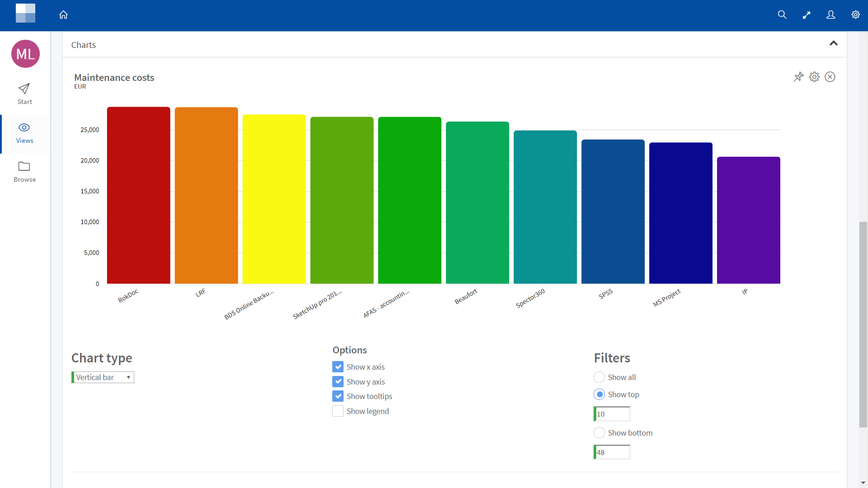The width and height of the screenshot is (868, 488).
Task: Pin the Maintenance costs chart
Action: coord(799,77)
